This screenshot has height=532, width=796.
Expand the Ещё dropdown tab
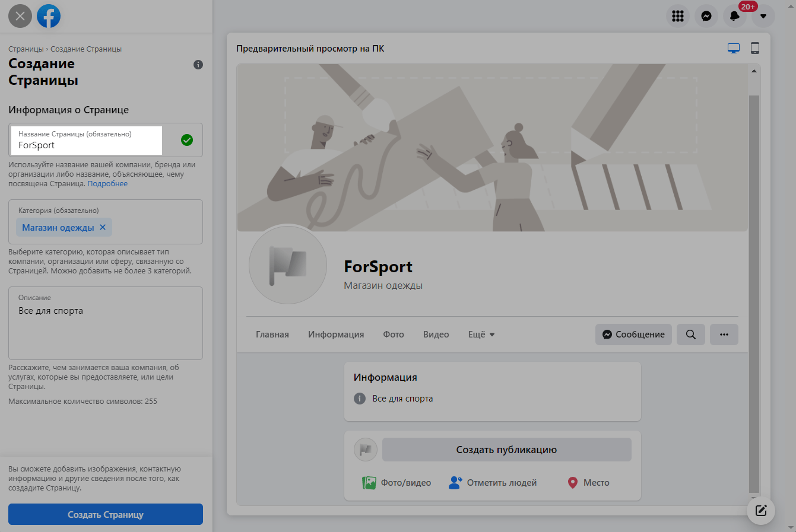tap(481, 335)
